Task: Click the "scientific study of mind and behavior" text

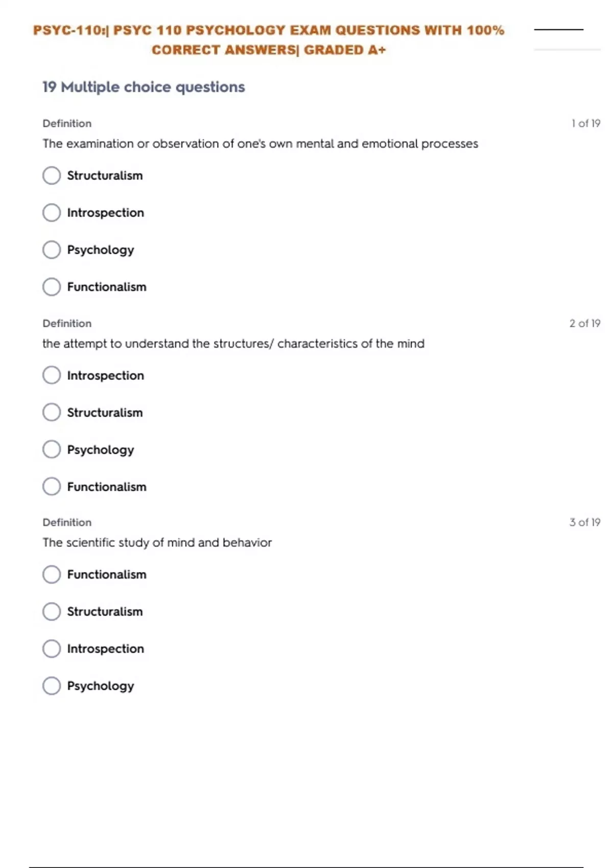Action: (157, 543)
